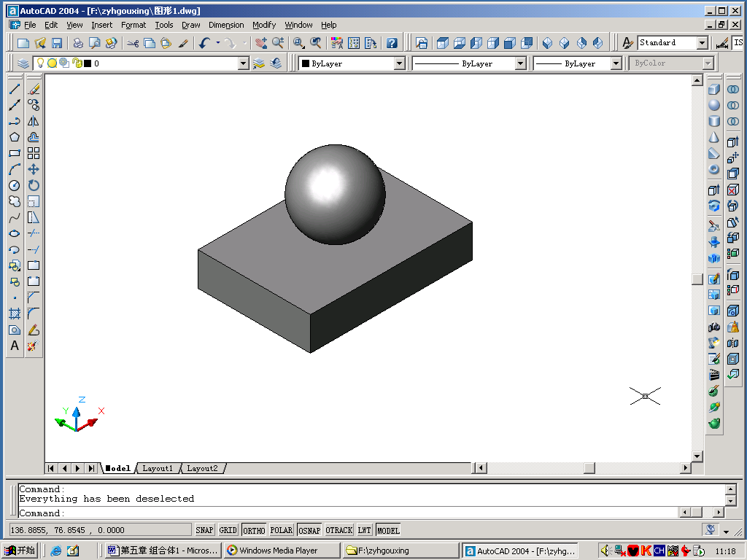Click the Subtract solids icon
This screenshot has height=560, width=747.
(x=732, y=105)
